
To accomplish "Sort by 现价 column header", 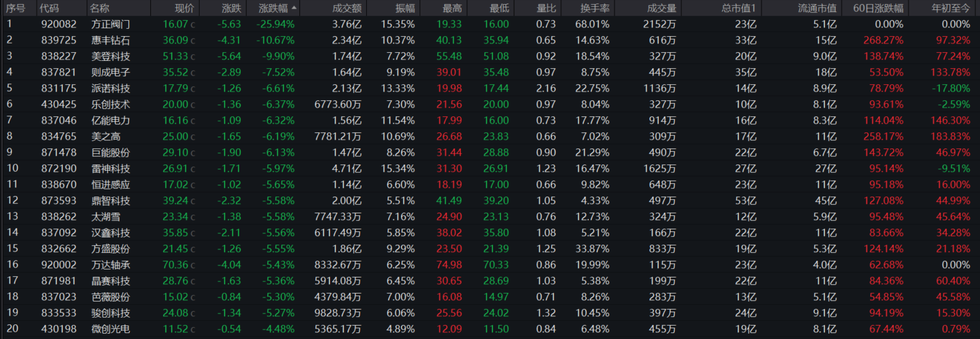I will coord(184,8).
